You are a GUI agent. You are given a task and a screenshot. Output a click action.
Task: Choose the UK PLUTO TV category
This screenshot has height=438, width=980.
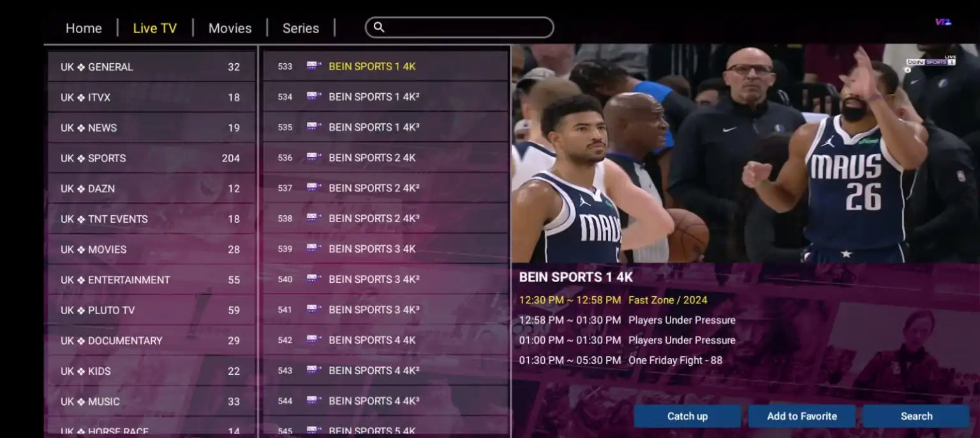tap(151, 310)
